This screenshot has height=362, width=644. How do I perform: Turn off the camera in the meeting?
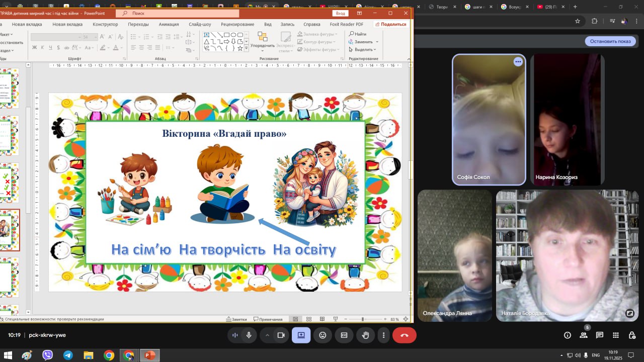click(281, 335)
